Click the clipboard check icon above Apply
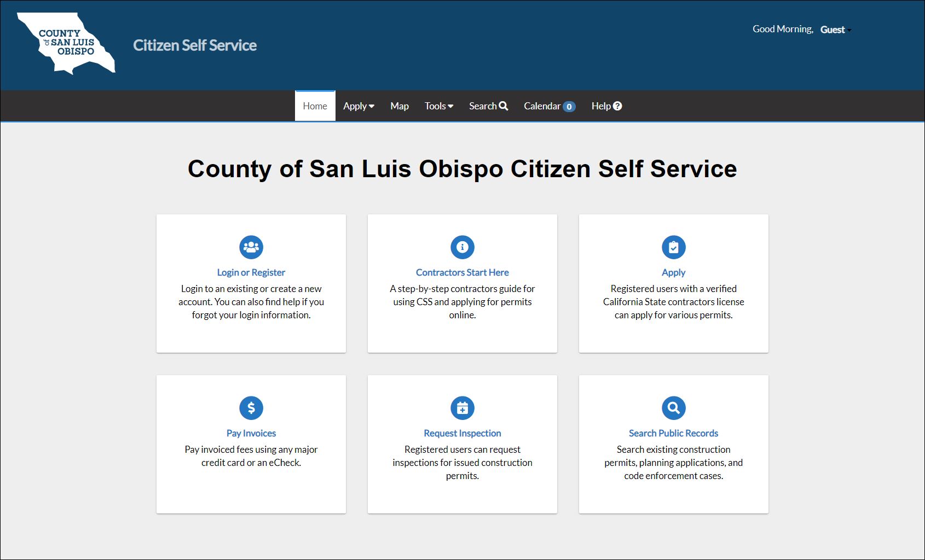925x560 pixels. click(673, 247)
